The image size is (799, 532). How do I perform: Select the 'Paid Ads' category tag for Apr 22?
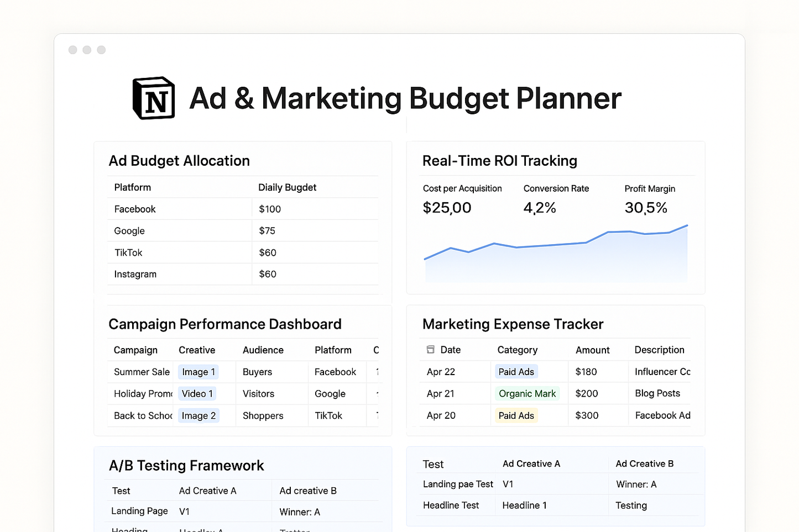pos(516,371)
